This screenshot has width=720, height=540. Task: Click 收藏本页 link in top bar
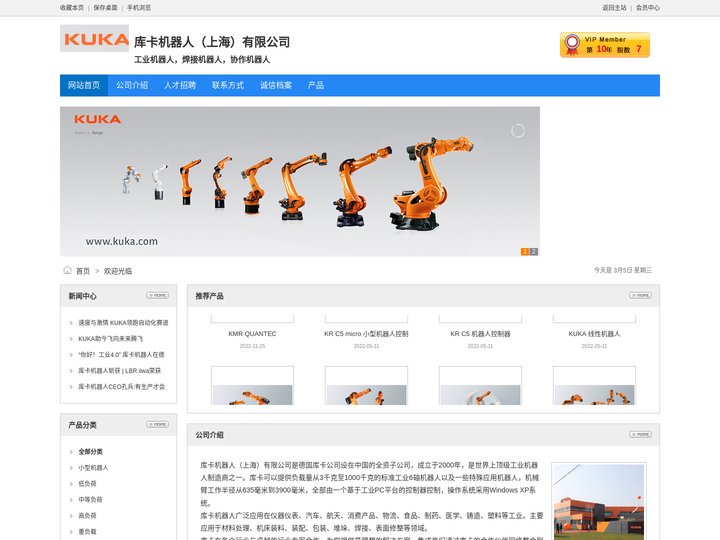pyautogui.click(x=72, y=8)
